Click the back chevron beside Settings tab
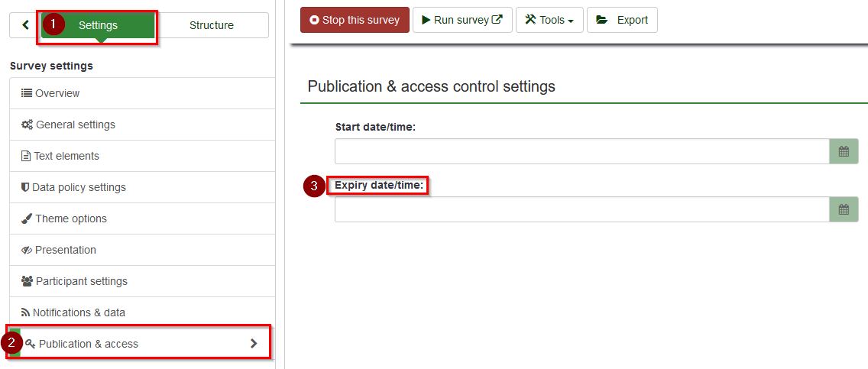Image resolution: width=868 pixels, height=369 pixels. coord(25,25)
